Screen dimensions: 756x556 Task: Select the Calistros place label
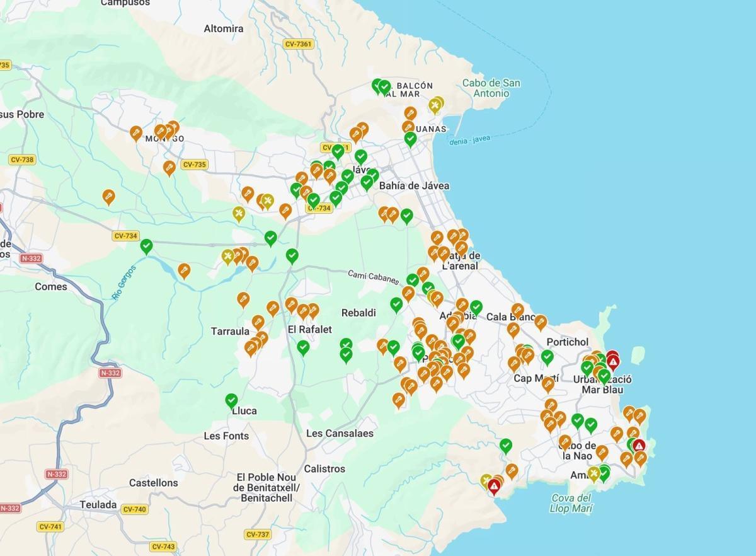coord(324,469)
